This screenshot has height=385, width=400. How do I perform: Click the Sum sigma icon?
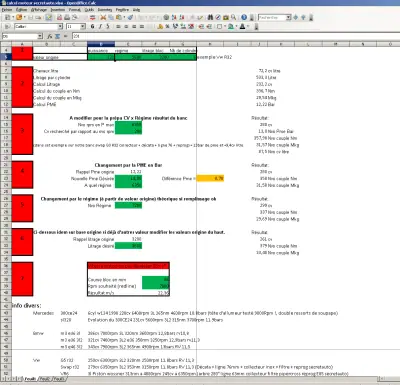[57, 36]
